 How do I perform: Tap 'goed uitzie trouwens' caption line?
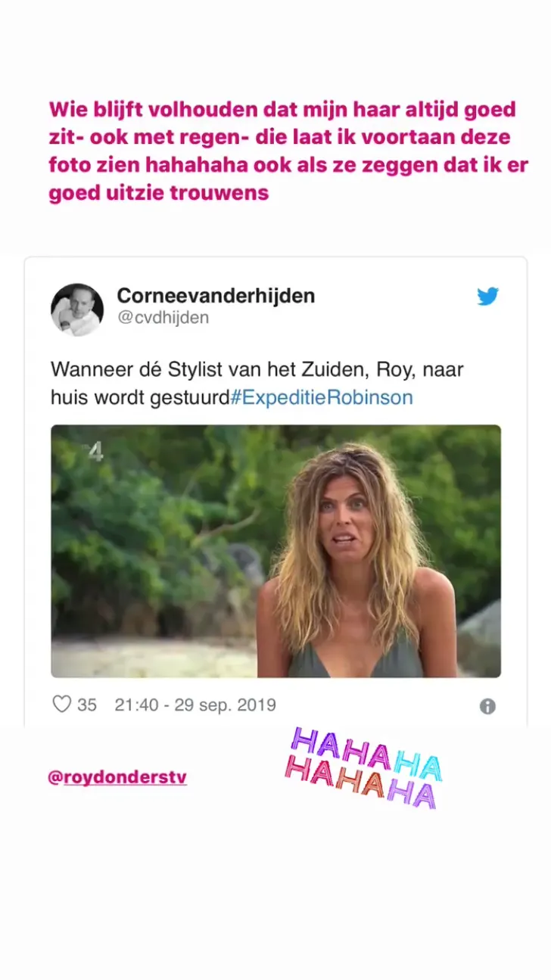[159, 193]
